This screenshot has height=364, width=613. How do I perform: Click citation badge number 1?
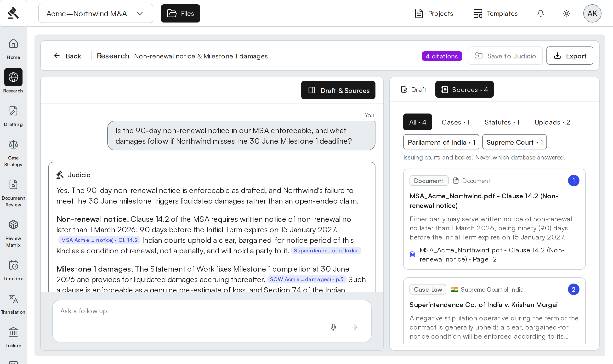[x=573, y=181]
